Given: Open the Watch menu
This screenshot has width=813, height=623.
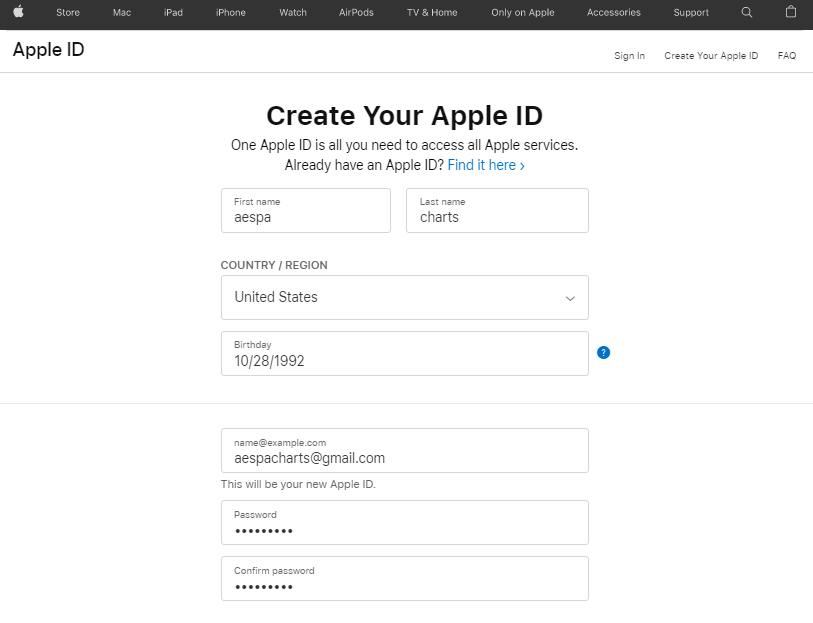Looking at the screenshot, I should [293, 12].
